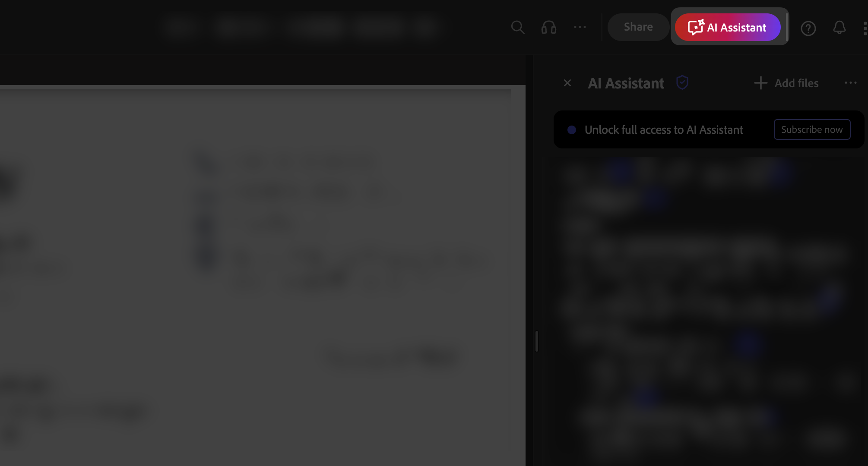The width and height of the screenshot is (868, 466).
Task: Open the help question mark icon
Action: [808, 28]
